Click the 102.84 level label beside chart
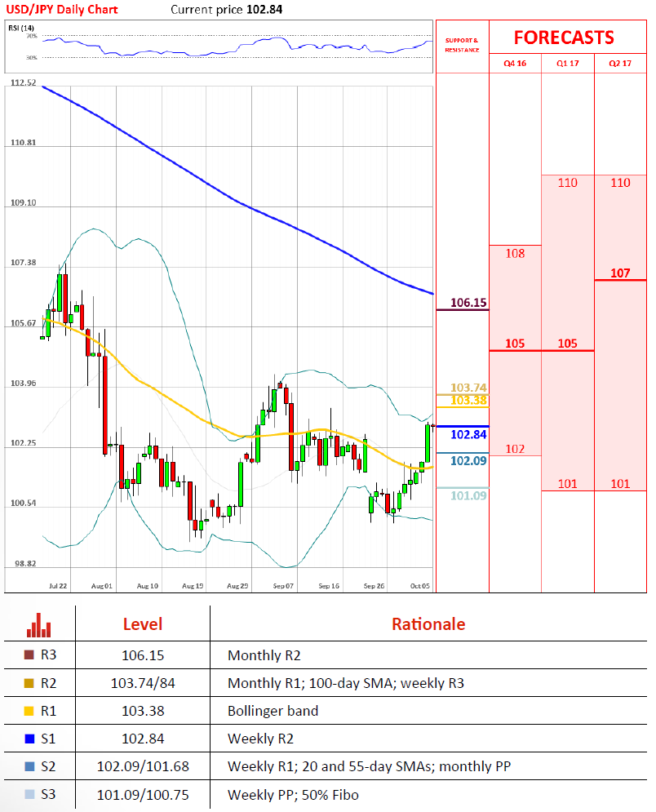656x812 pixels. pos(468,434)
